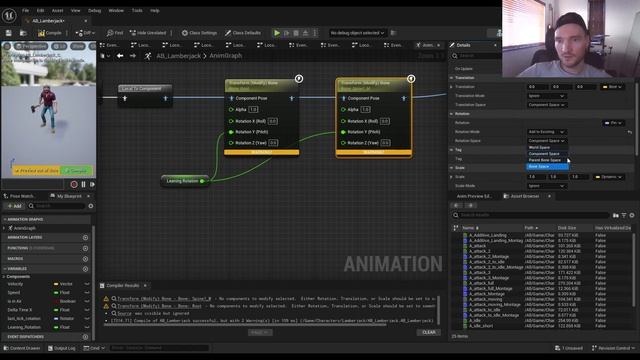Open the Tools menu
640x360 pixels.
pos(137,11)
